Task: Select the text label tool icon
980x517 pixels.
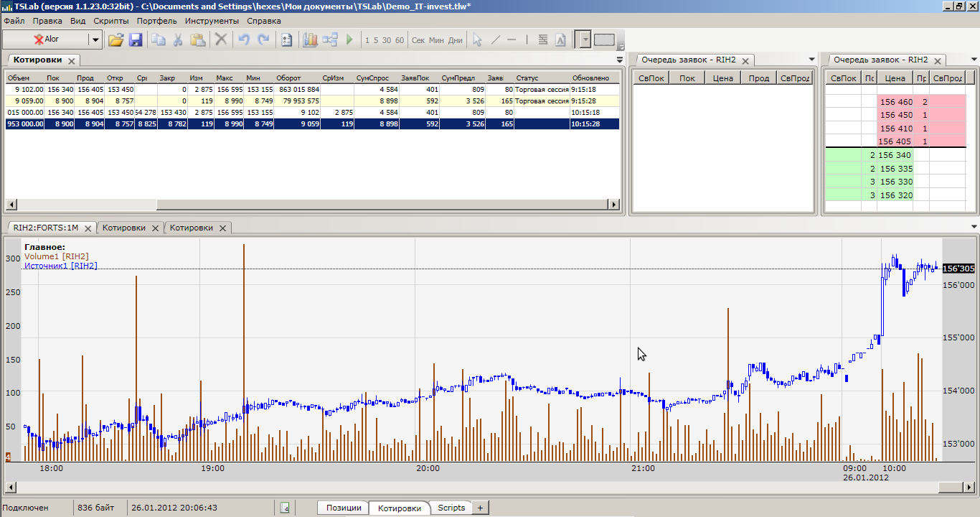Action: (x=561, y=40)
